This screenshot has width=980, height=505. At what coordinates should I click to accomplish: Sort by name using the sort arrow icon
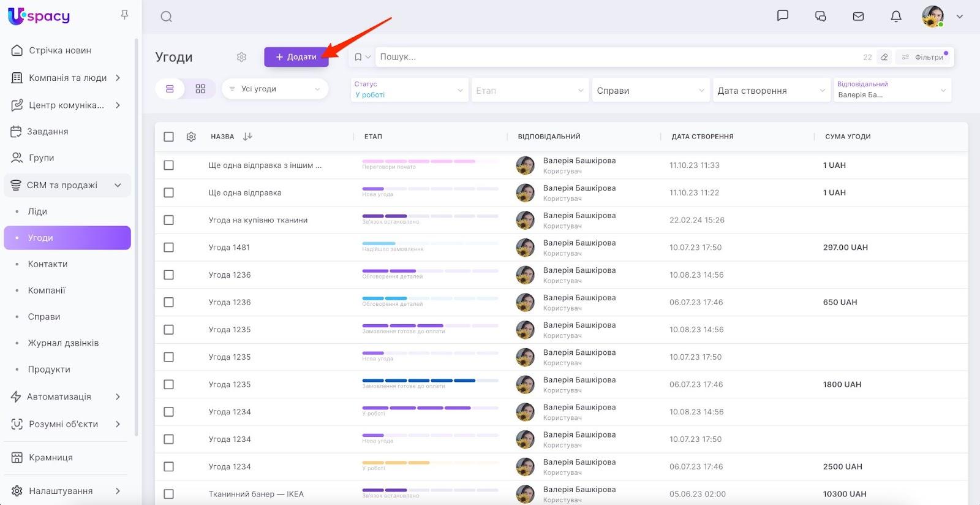247,137
